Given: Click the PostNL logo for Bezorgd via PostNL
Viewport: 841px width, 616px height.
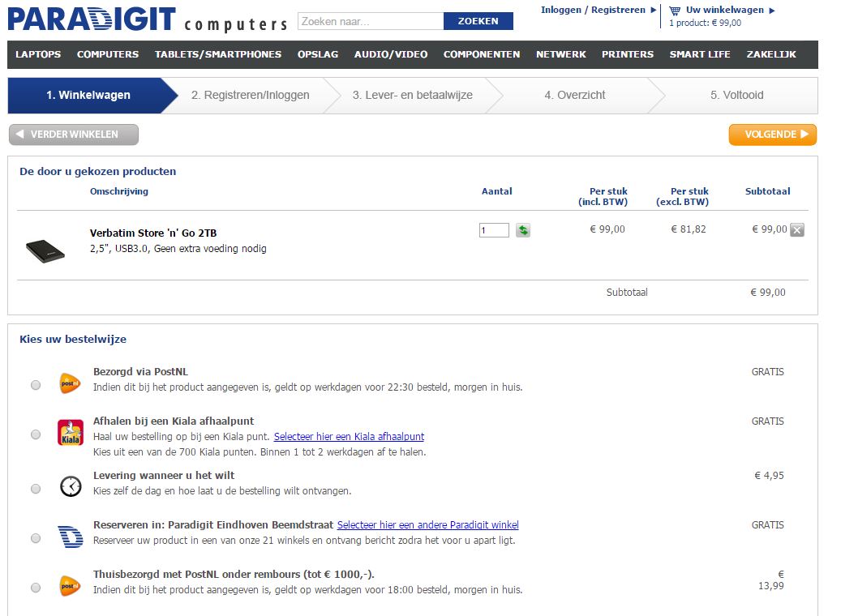Looking at the screenshot, I should [70, 383].
